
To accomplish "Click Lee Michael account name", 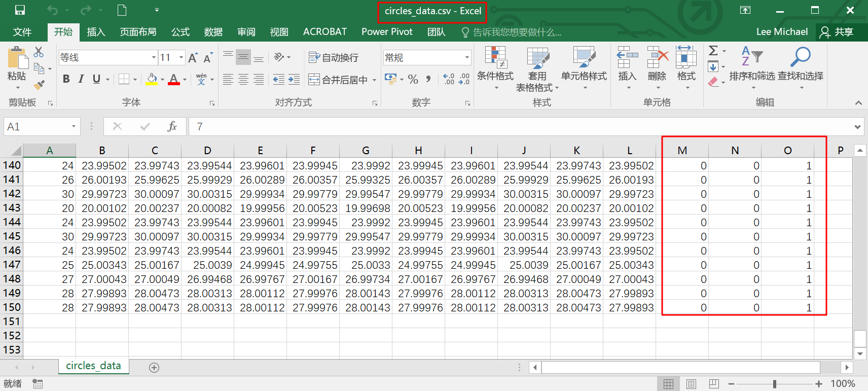I will coord(782,32).
